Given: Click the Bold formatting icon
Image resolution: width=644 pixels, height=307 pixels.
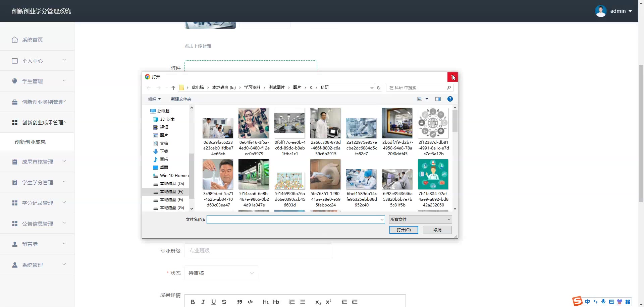Looking at the screenshot, I should click(x=193, y=302).
